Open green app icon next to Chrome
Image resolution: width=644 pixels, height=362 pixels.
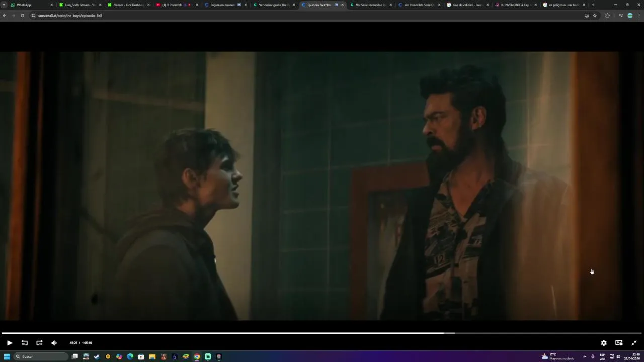208,356
